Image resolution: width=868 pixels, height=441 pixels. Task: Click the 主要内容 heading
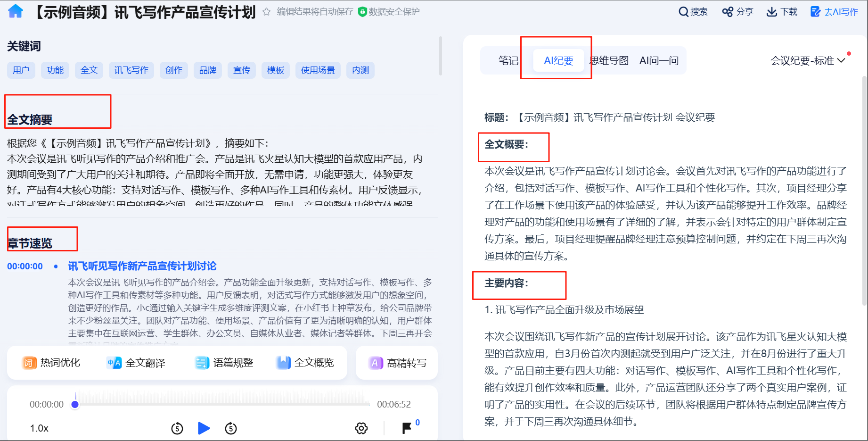coord(507,283)
